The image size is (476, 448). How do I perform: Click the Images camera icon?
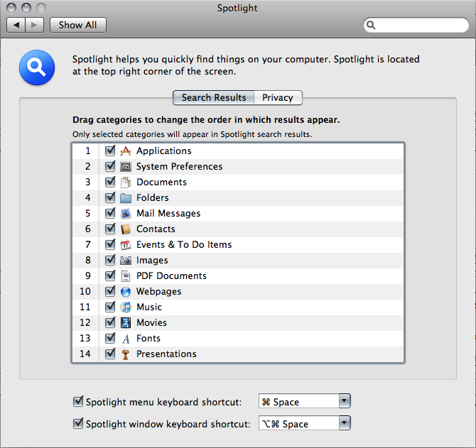coord(125,261)
